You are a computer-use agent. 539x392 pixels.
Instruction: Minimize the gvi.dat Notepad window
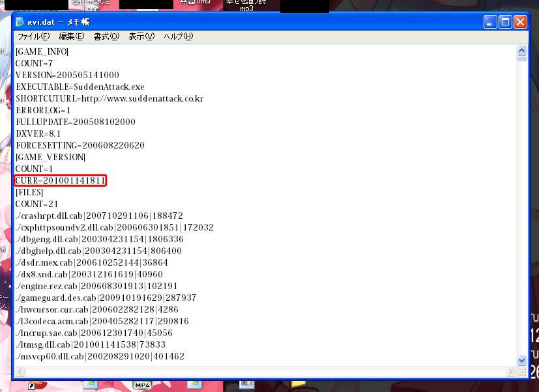[490, 22]
